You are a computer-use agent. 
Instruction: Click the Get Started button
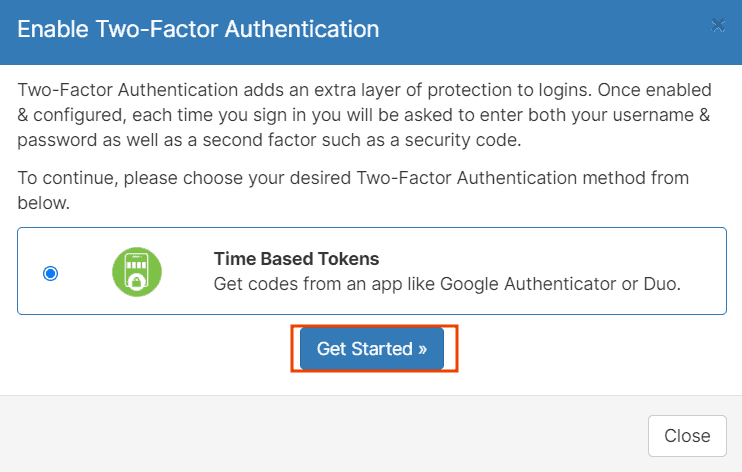pos(372,348)
